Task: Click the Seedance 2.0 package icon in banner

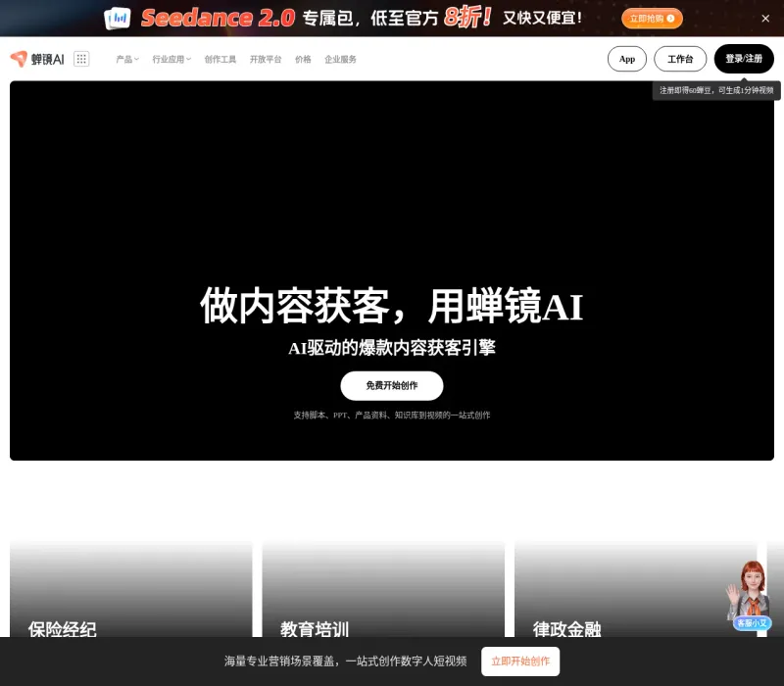Action: pyautogui.click(x=118, y=18)
